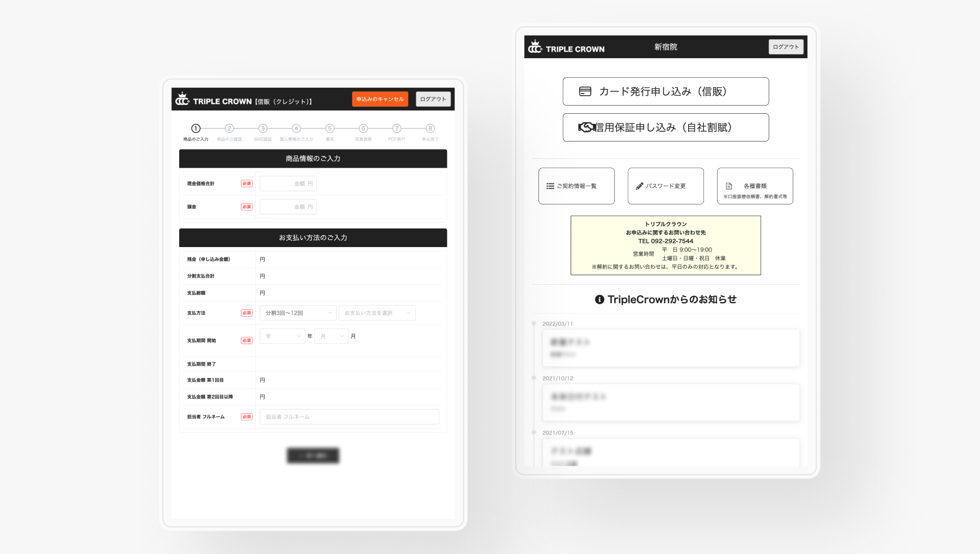Click the handshake icon on credit guarantee button
Screen dimensions: 980x554
[586, 127]
